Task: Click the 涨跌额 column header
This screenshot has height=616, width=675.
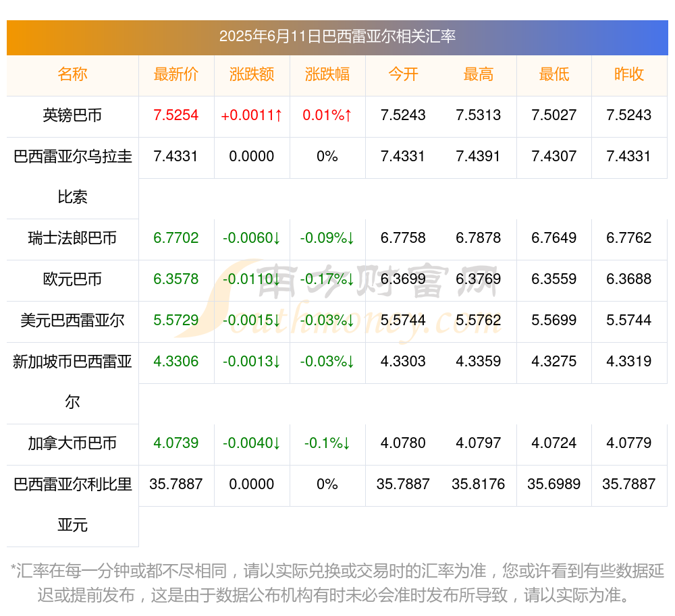Action: coord(252,74)
